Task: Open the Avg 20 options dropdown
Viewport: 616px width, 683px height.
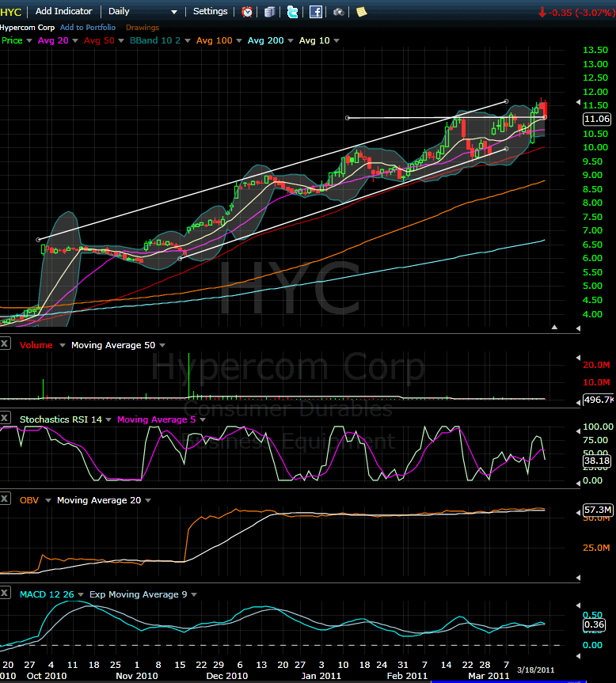Action: (75, 40)
